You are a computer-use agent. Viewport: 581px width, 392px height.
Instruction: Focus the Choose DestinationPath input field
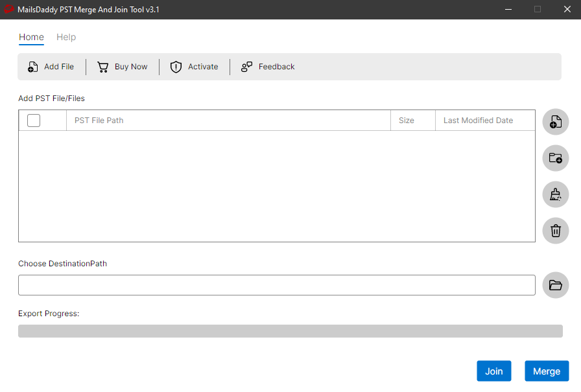[277, 285]
